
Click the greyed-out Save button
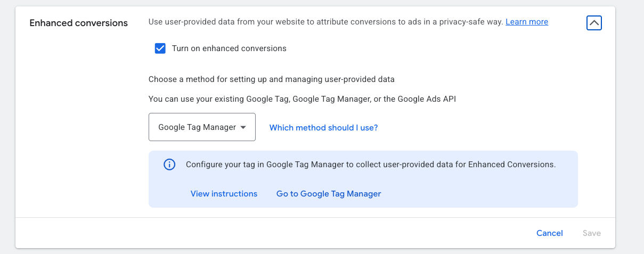[592, 233]
